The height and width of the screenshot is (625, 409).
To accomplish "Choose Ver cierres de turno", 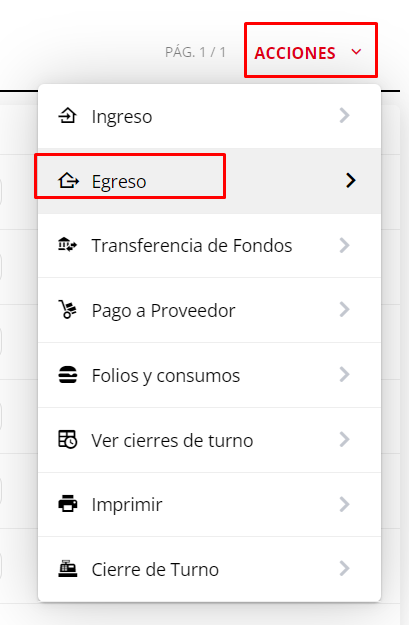I will 209,440.
